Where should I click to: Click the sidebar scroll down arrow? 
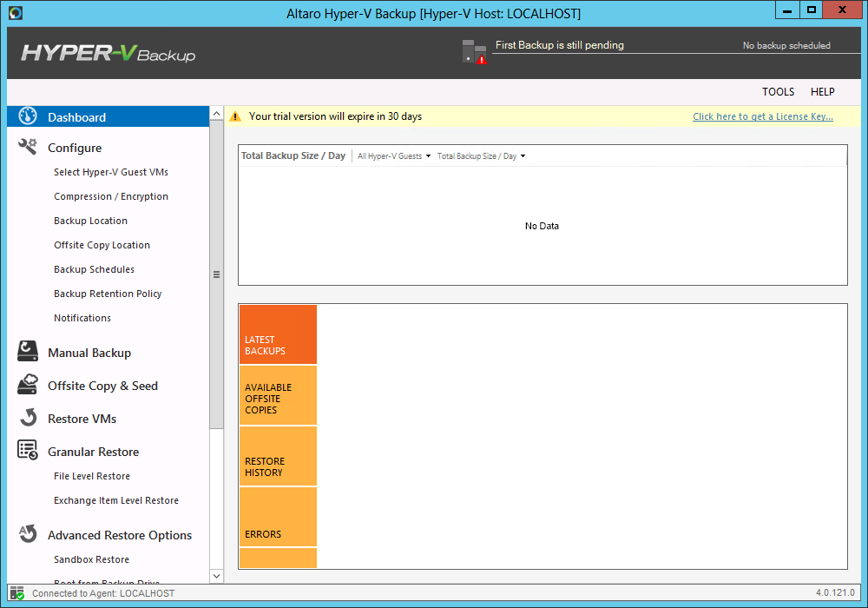[x=216, y=576]
